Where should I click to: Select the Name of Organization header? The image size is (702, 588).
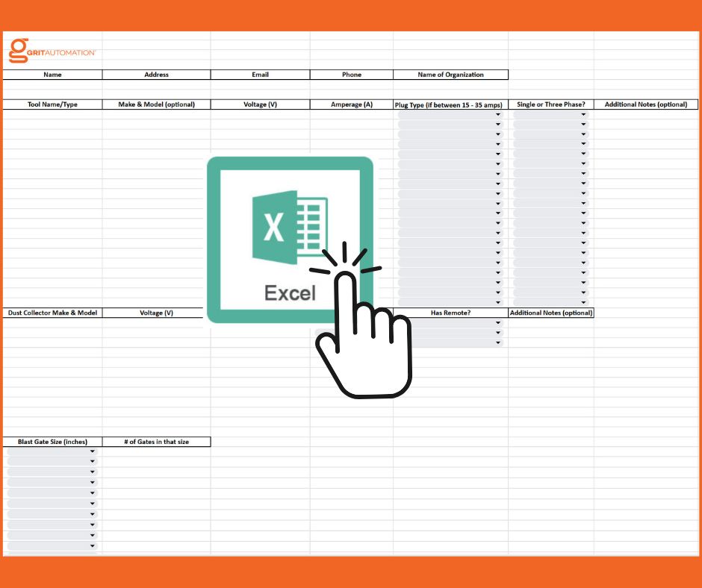(x=451, y=75)
